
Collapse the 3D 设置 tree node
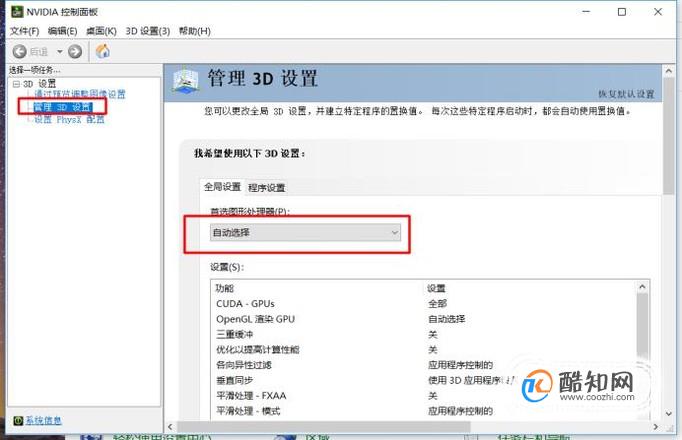tap(16, 84)
